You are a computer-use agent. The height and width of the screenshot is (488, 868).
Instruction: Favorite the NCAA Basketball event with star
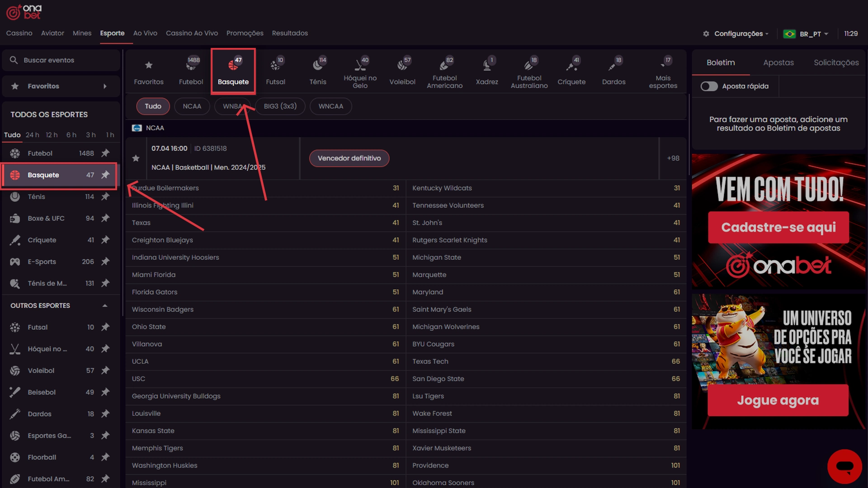(136, 158)
